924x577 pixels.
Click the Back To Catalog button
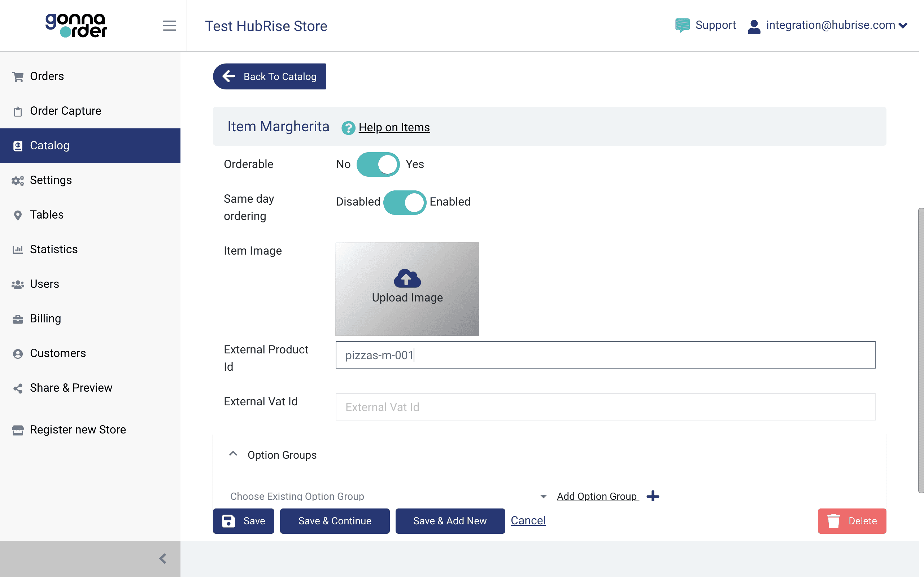pyautogui.click(x=269, y=76)
